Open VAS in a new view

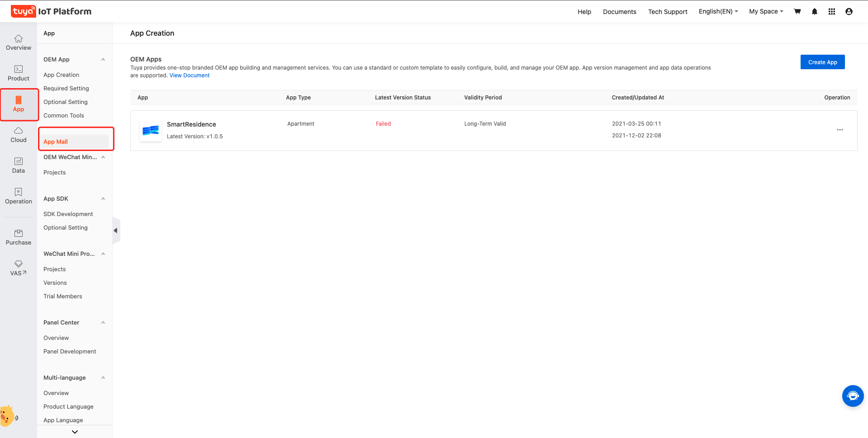tap(18, 268)
